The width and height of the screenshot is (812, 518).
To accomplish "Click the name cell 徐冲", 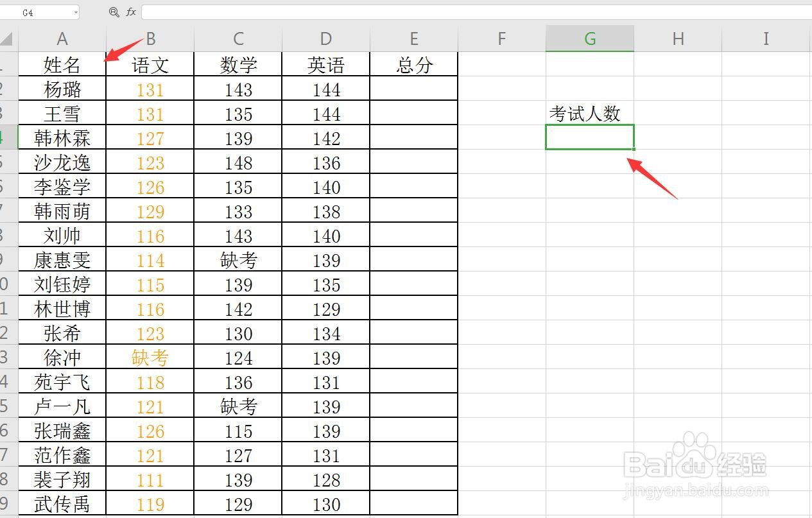I will [x=62, y=357].
